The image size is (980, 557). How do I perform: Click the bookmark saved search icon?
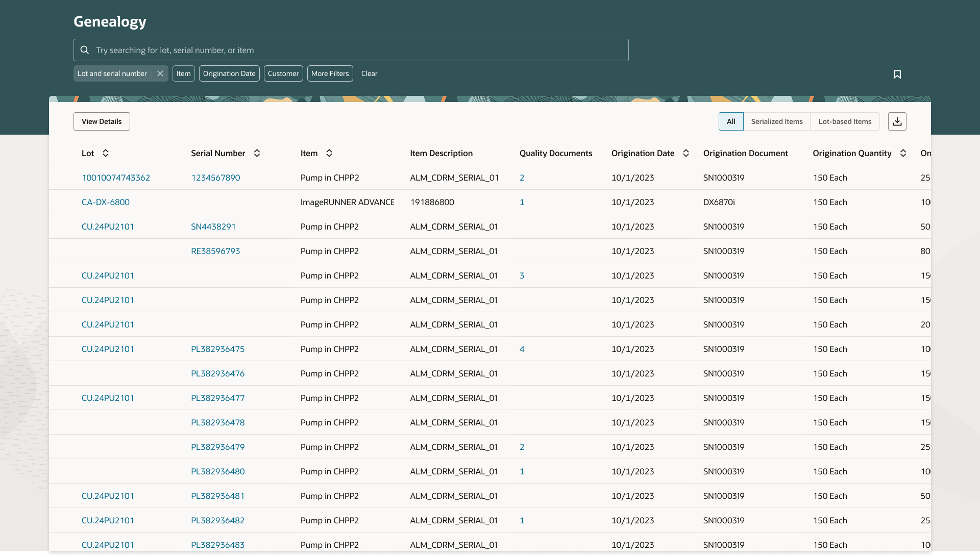[897, 74]
